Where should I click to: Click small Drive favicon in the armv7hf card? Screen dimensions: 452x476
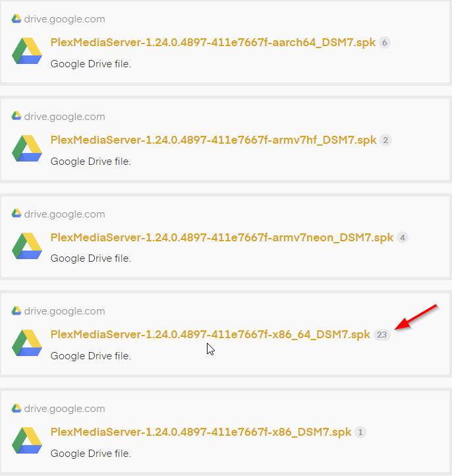point(16,115)
